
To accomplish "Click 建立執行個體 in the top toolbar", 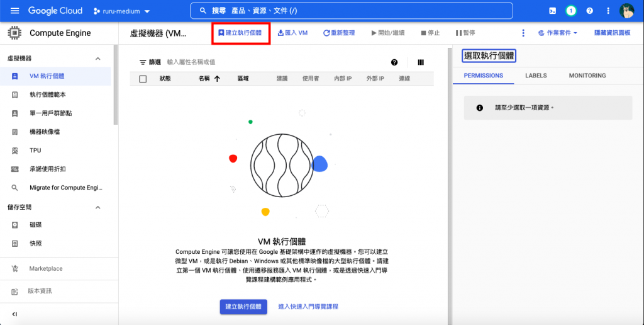I will (240, 33).
